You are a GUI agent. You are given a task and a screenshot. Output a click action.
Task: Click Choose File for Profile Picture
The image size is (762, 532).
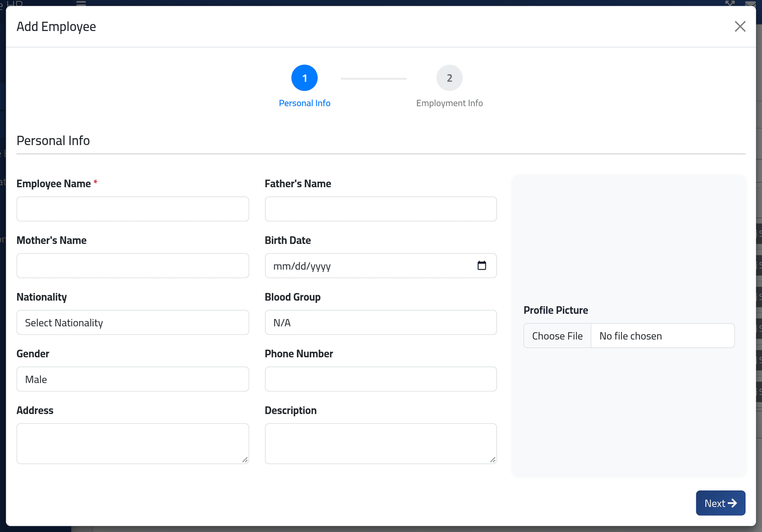point(557,336)
